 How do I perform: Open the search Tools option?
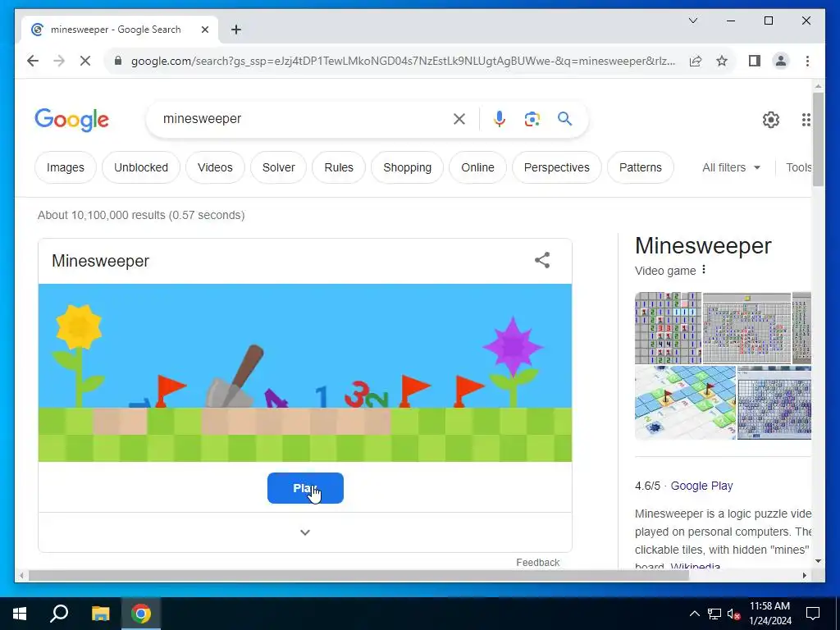798,167
